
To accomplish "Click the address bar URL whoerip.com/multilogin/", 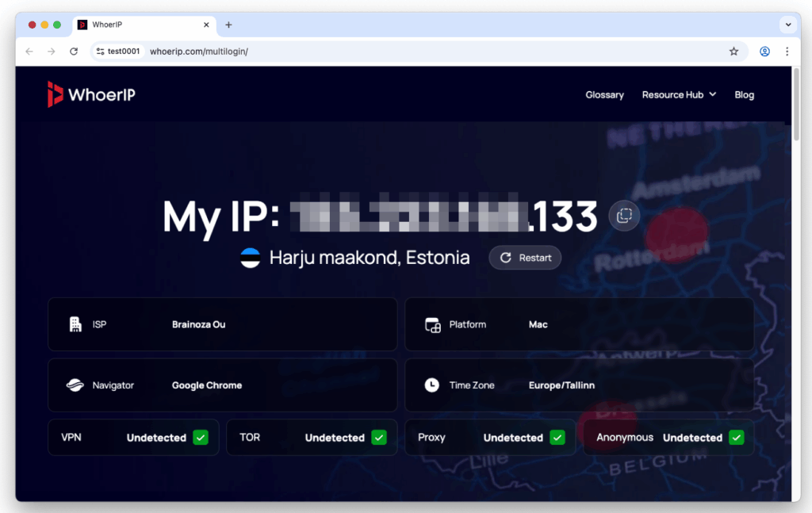I will tap(199, 52).
